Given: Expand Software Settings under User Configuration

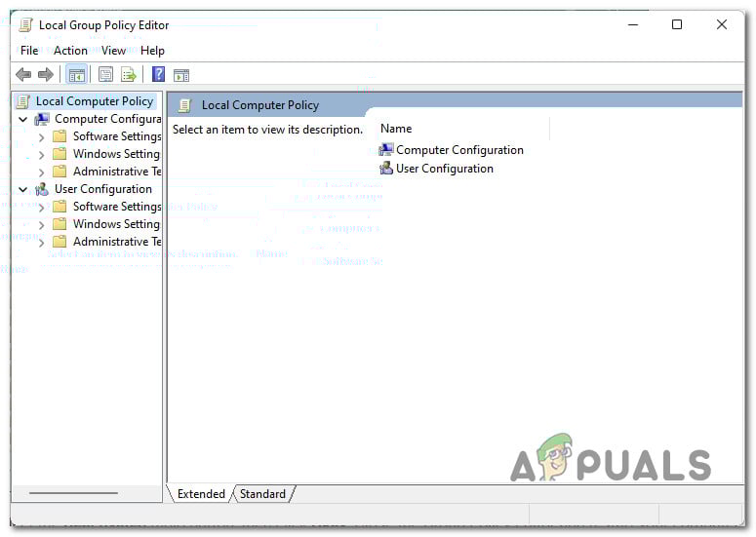Looking at the screenshot, I should point(42,208).
